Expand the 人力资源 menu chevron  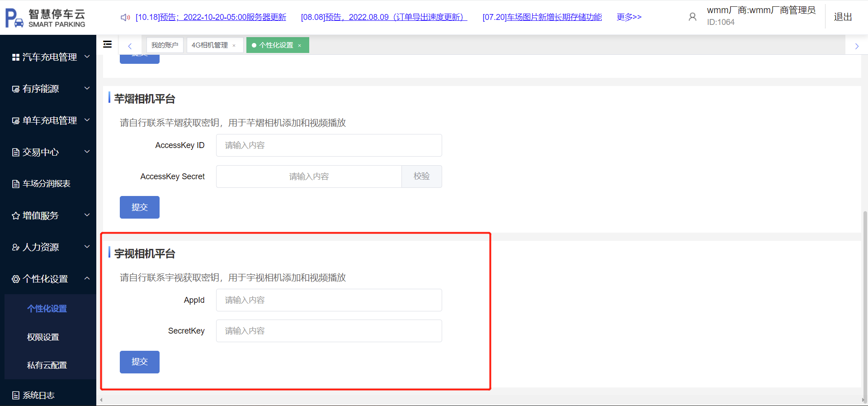87,247
